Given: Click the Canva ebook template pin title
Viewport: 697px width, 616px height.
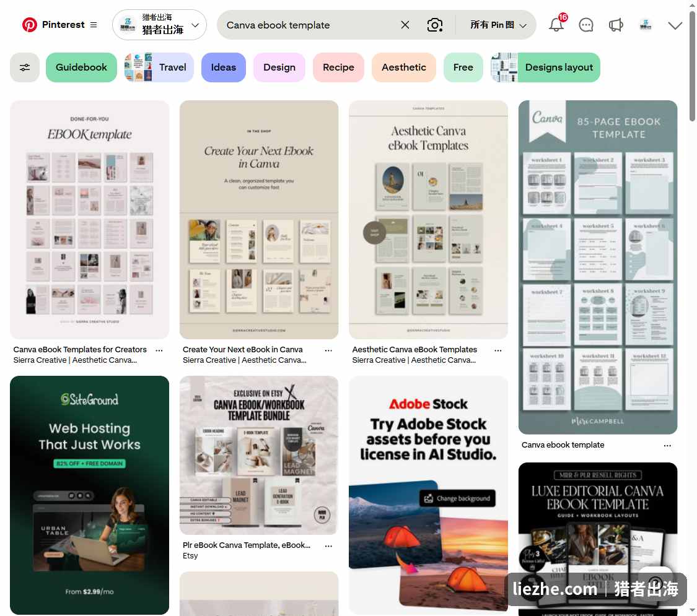Looking at the screenshot, I should point(563,445).
